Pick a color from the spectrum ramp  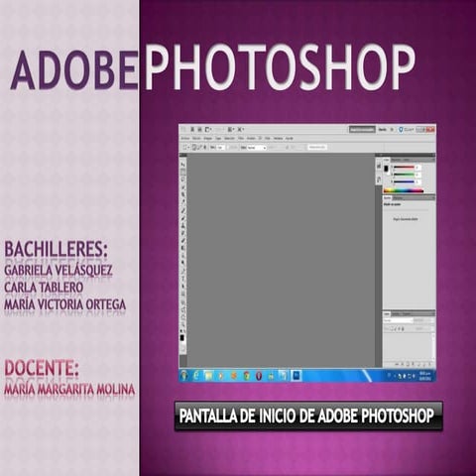click(x=404, y=190)
